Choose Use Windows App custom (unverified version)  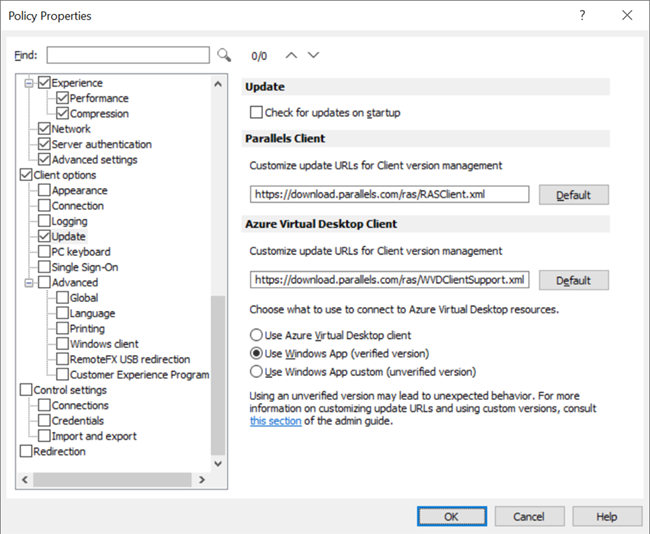tap(258, 371)
